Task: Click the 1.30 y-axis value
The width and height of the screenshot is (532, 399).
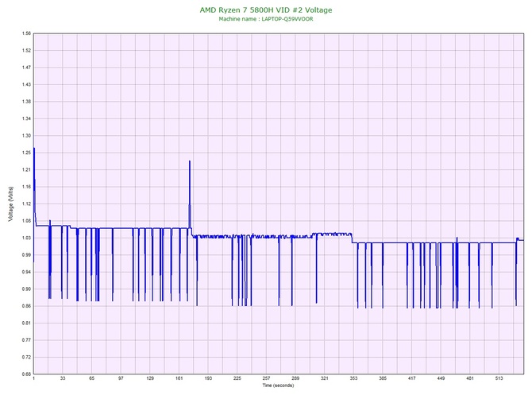Action: click(x=26, y=135)
